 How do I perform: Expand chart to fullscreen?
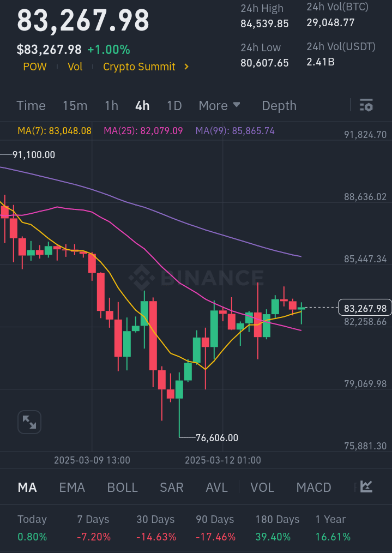tap(29, 422)
